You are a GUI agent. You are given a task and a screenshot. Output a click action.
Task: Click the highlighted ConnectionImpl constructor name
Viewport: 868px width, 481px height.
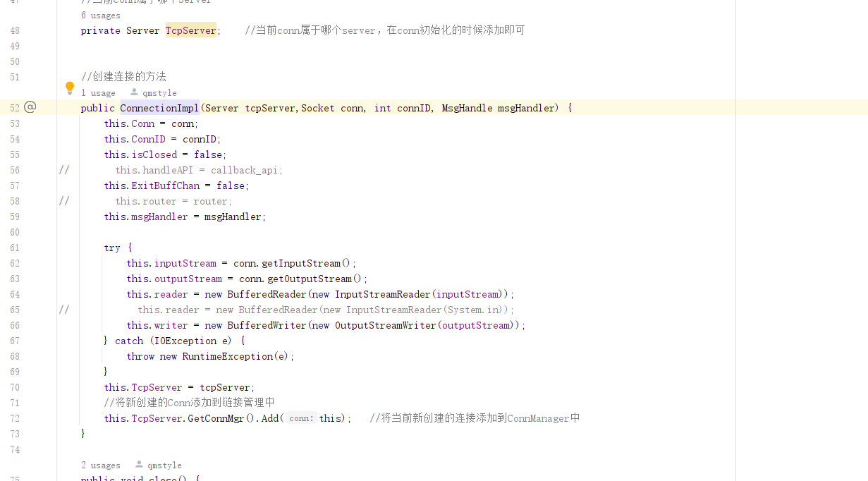159,108
